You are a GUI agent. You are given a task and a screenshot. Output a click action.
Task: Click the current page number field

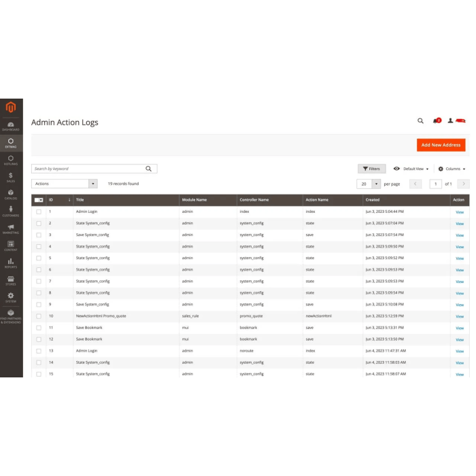[435, 184]
